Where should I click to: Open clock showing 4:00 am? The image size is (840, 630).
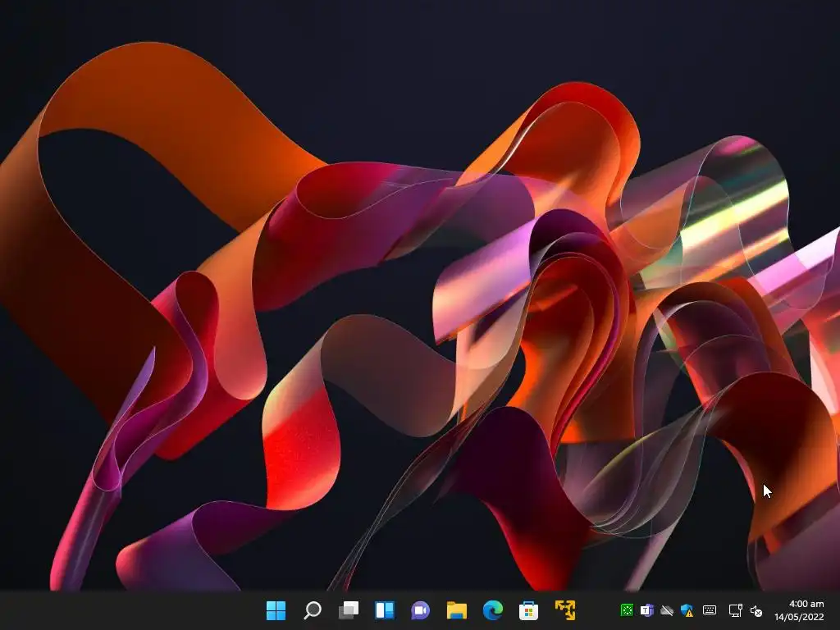tap(806, 604)
